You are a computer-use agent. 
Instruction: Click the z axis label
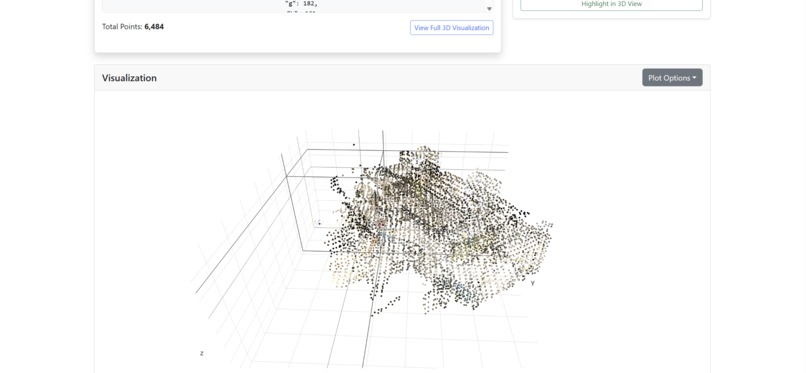pyautogui.click(x=202, y=353)
